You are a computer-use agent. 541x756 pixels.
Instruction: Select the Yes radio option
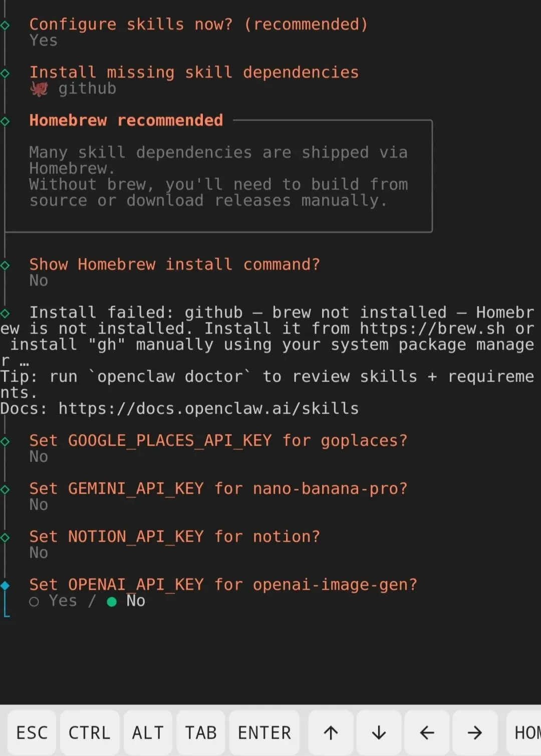[53, 601]
